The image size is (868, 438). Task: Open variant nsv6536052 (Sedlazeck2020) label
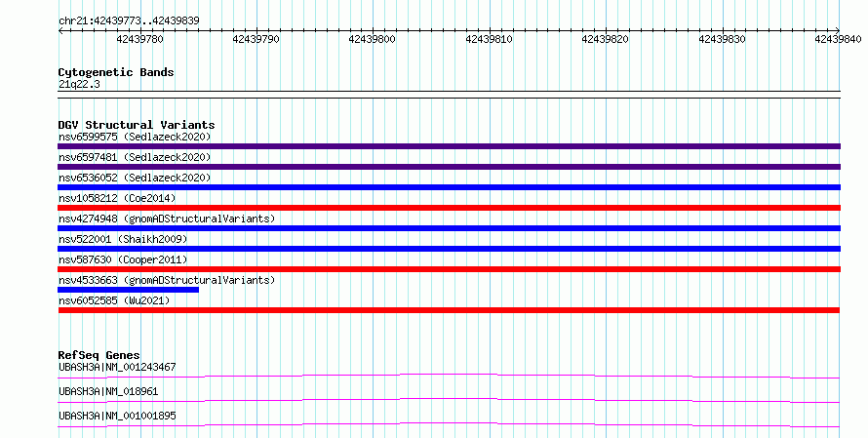pos(135,178)
